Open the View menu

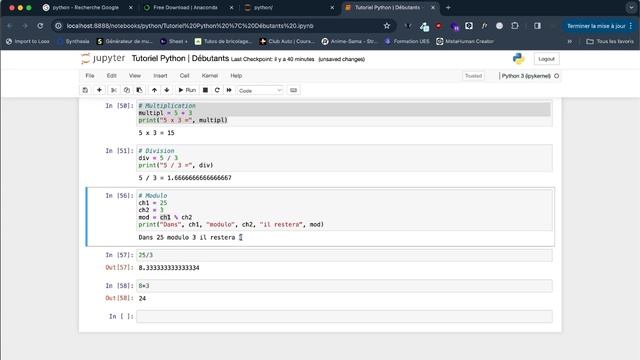tap(135, 76)
